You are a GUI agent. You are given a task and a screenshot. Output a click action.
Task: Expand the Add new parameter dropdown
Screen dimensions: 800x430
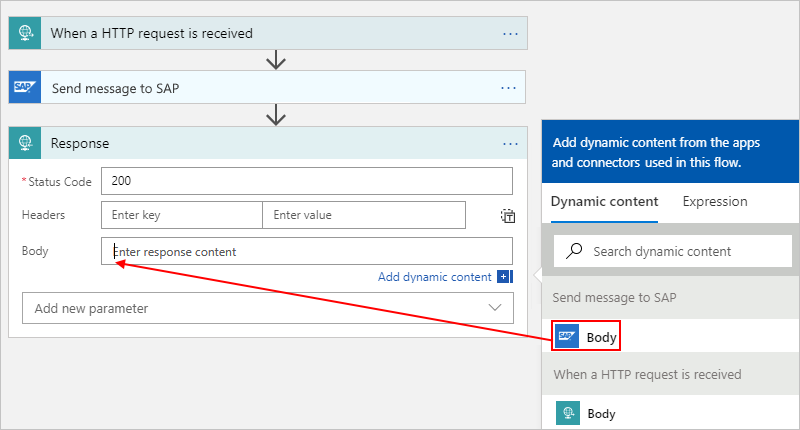click(495, 308)
